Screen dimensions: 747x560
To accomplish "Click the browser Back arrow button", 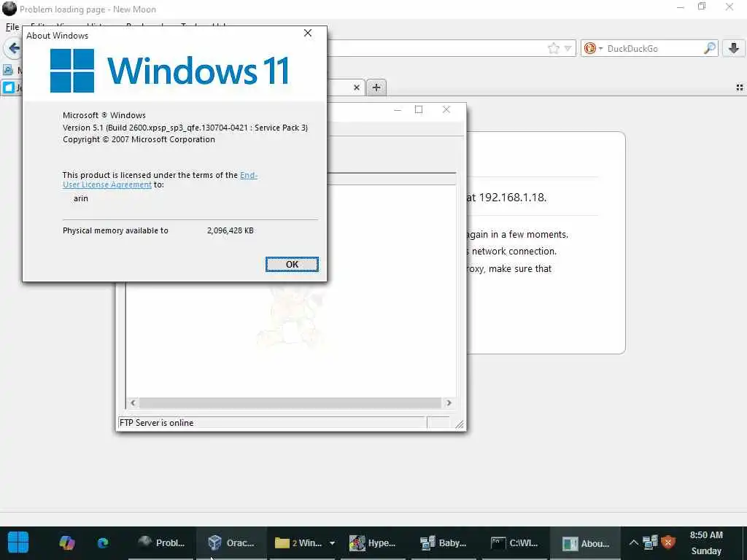I will [14, 48].
